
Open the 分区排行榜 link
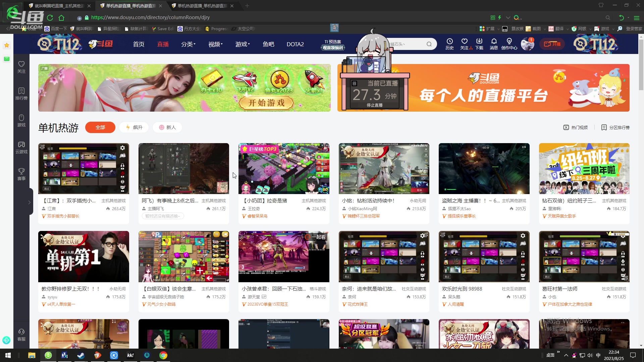[615, 127]
